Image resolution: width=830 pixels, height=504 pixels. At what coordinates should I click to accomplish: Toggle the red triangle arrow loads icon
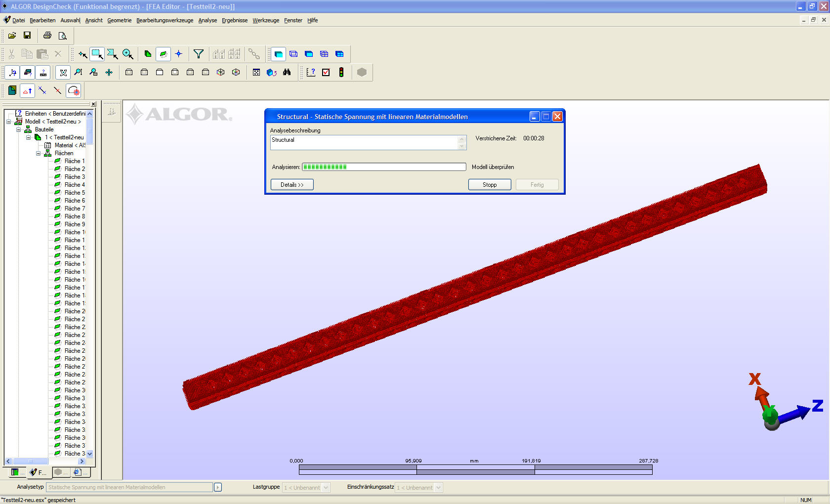click(28, 91)
